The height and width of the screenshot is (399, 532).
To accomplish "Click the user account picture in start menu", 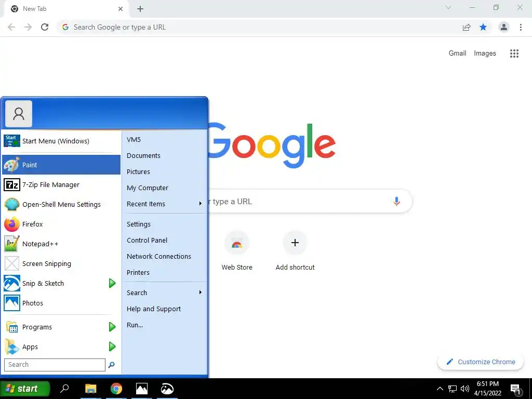I will point(19,114).
